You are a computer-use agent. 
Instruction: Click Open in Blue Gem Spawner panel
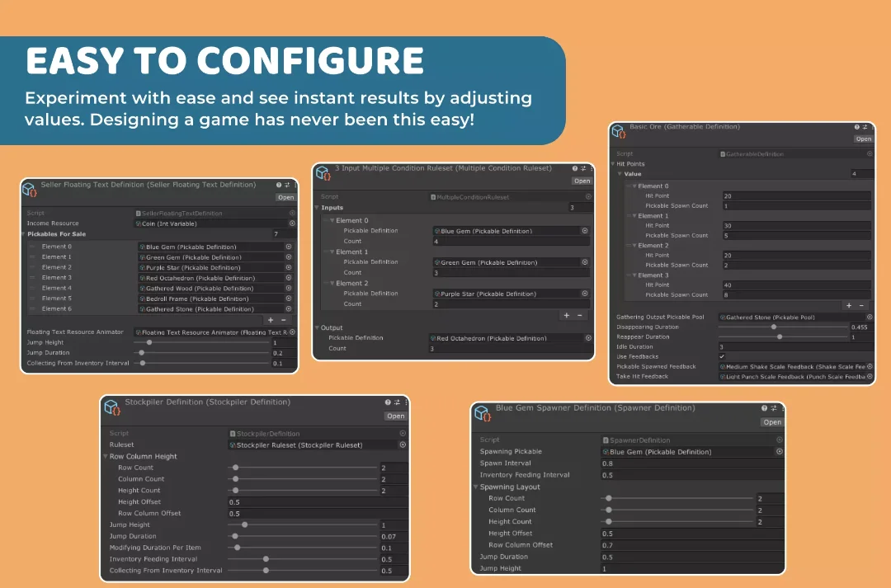coord(772,422)
